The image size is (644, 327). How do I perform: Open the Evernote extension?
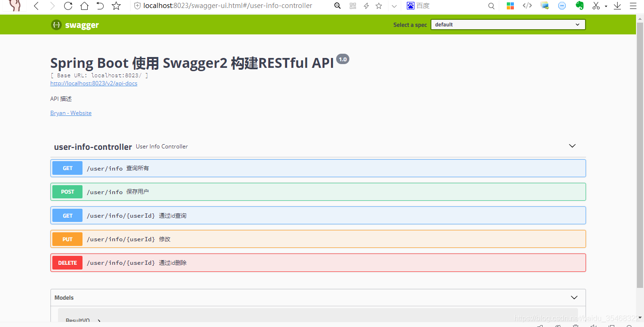click(x=579, y=6)
